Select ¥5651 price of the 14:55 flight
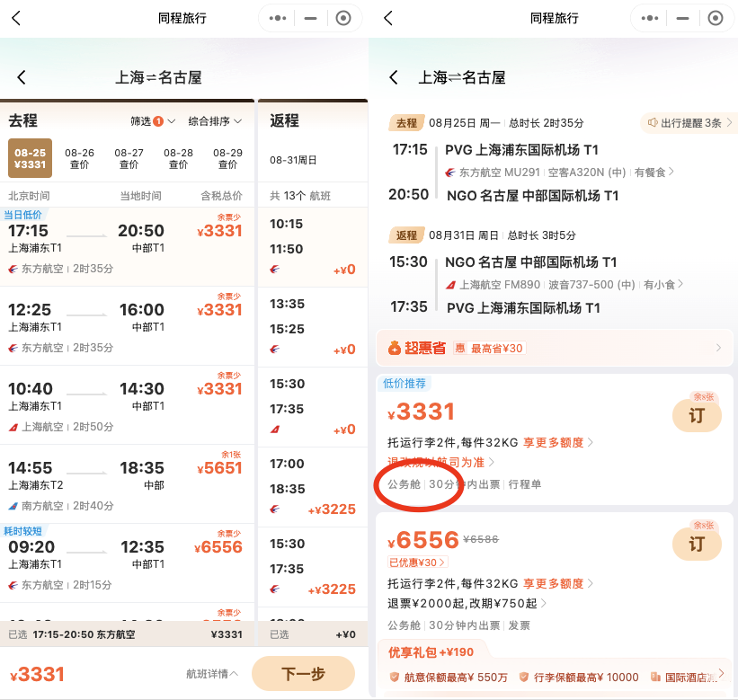This screenshot has width=738, height=700. tap(219, 468)
